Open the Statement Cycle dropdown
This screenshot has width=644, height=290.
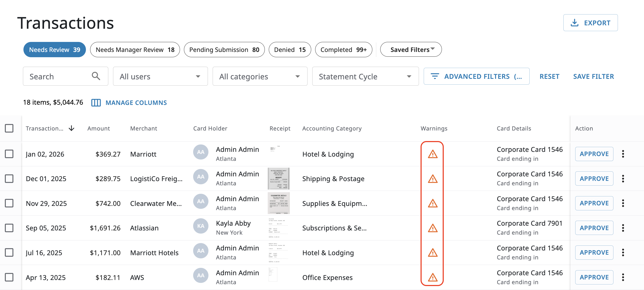365,76
